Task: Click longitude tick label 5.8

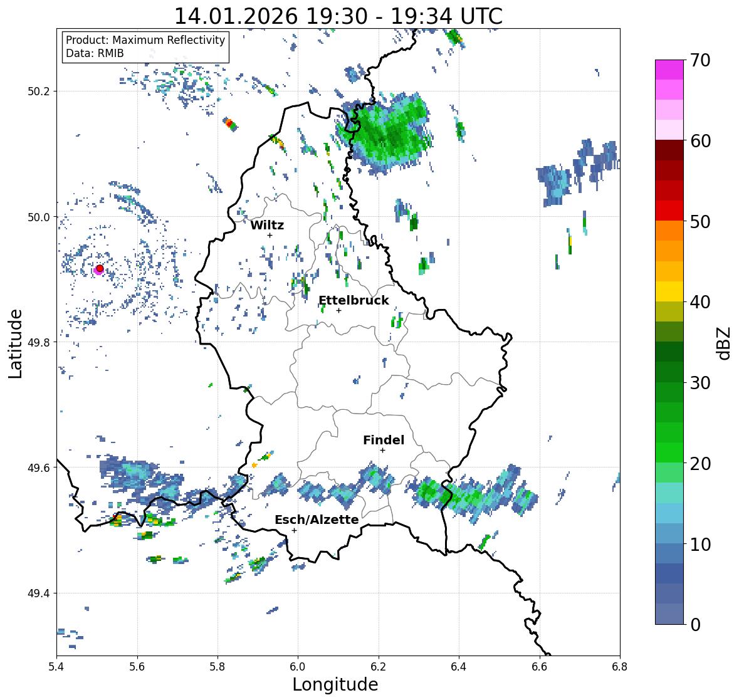Action: pyautogui.click(x=218, y=667)
